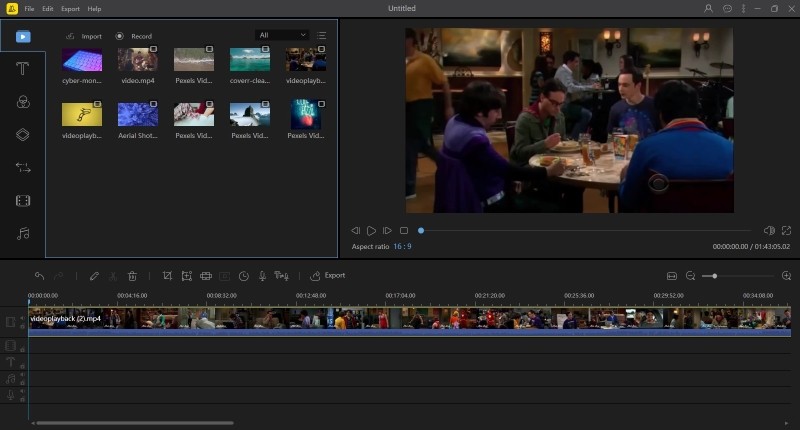Open the Duration clock tool
The height and width of the screenshot is (430, 800).
[244, 276]
